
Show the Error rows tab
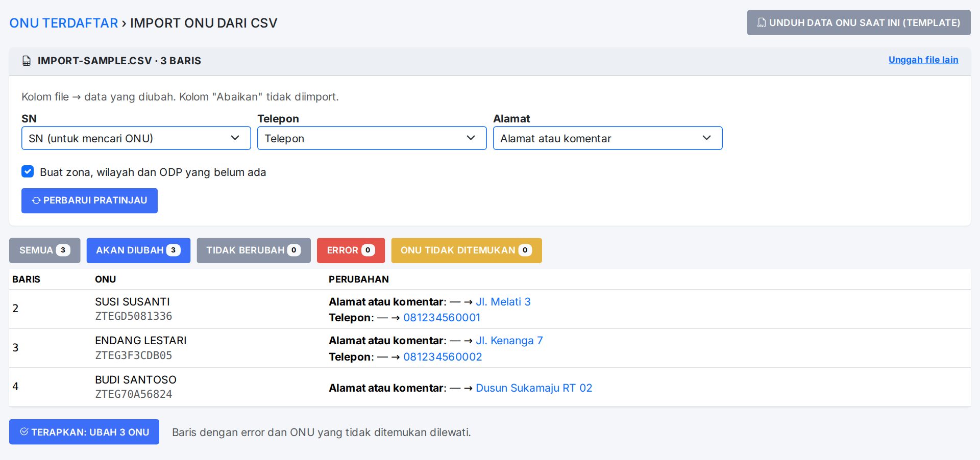pyautogui.click(x=351, y=250)
